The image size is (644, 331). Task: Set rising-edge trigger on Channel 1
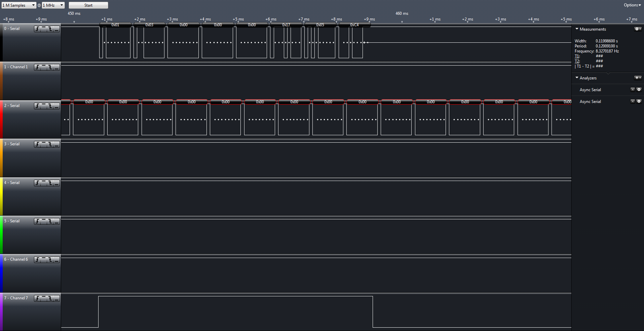[x=37, y=67]
